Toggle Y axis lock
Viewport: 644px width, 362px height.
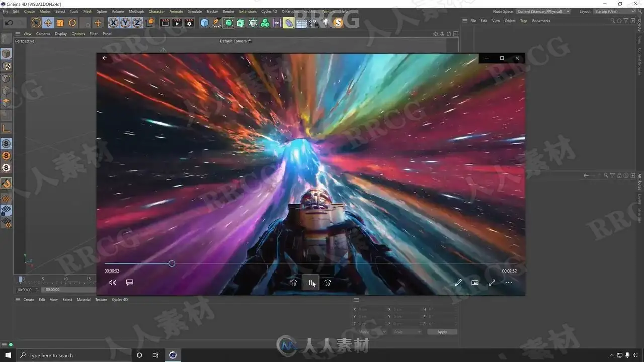click(x=125, y=23)
